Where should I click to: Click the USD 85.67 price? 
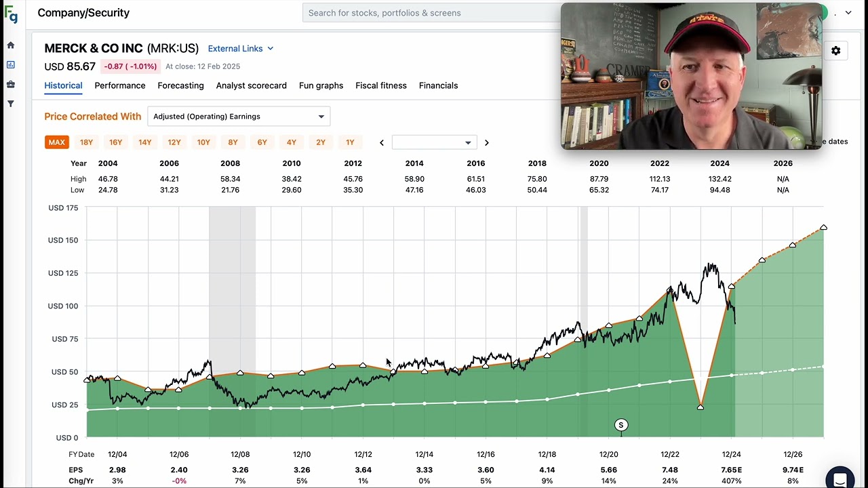[x=70, y=66]
